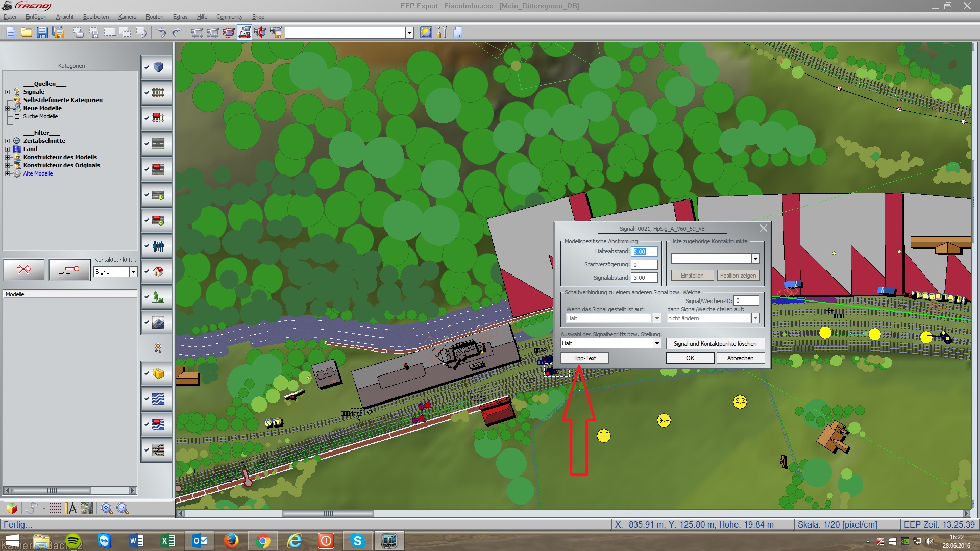The height and width of the screenshot is (551, 980).
Task: Open the environment sun settings icon
Action: coord(426,33)
